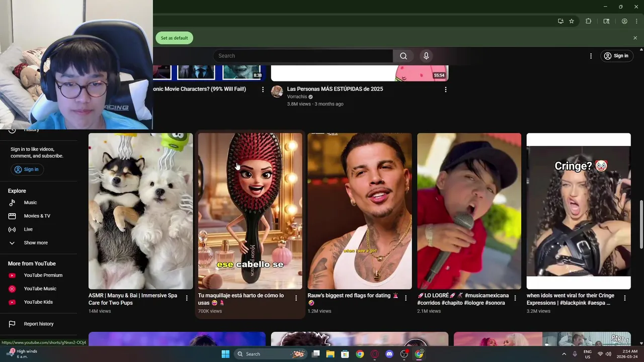Open options for Movie Characters video
The image size is (644, 362).
(263, 89)
